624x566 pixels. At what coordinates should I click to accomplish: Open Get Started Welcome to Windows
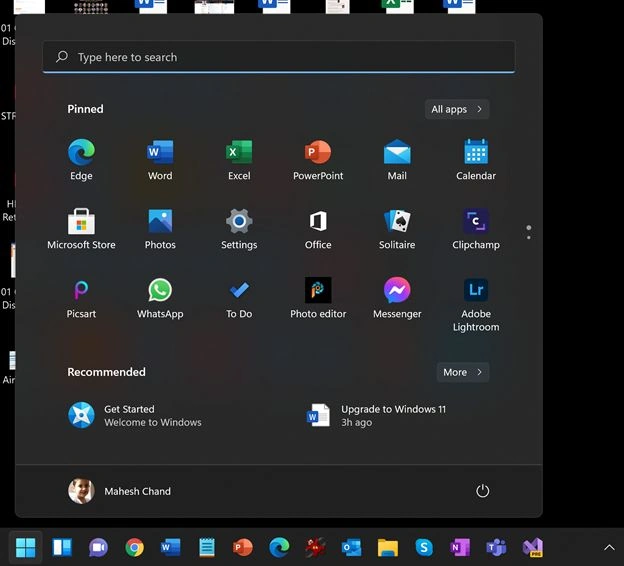click(x=135, y=416)
